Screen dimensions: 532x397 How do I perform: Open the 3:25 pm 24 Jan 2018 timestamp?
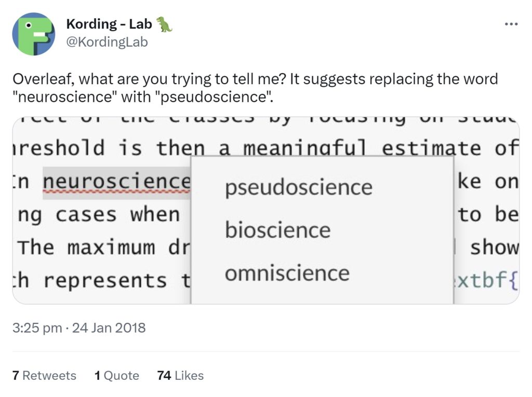tap(79, 328)
